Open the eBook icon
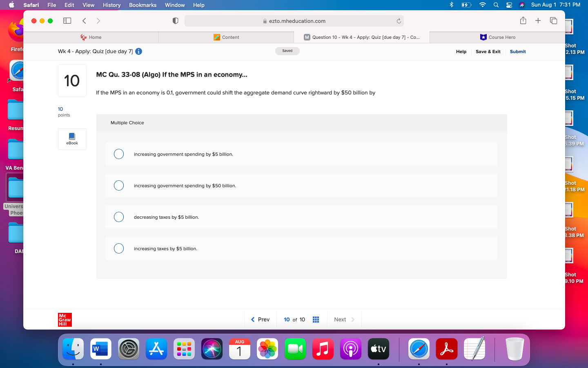Screen dimensions: 588x368 tap(72, 139)
